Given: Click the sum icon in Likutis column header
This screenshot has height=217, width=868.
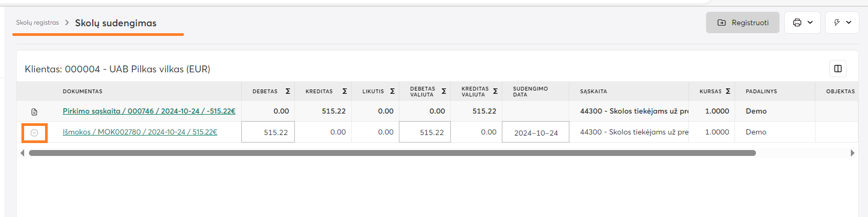Looking at the screenshot, I should 392,92.
